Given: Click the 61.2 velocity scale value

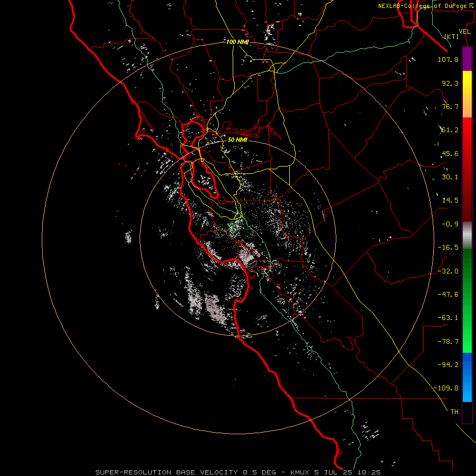Looking at the screenshot, I should pos(450,130).
